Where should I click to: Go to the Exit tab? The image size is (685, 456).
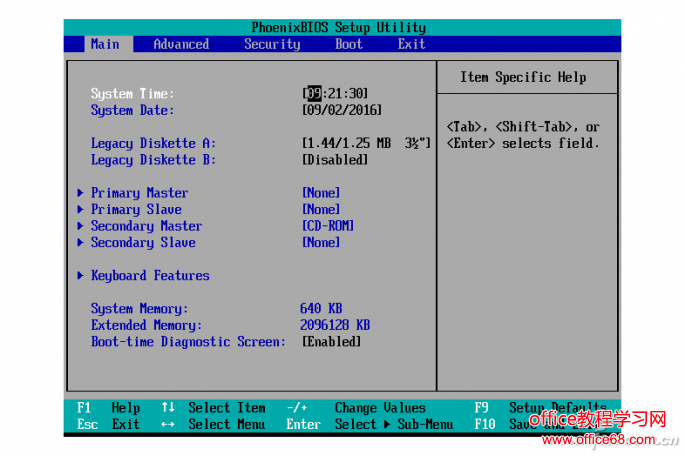point(411,44)
